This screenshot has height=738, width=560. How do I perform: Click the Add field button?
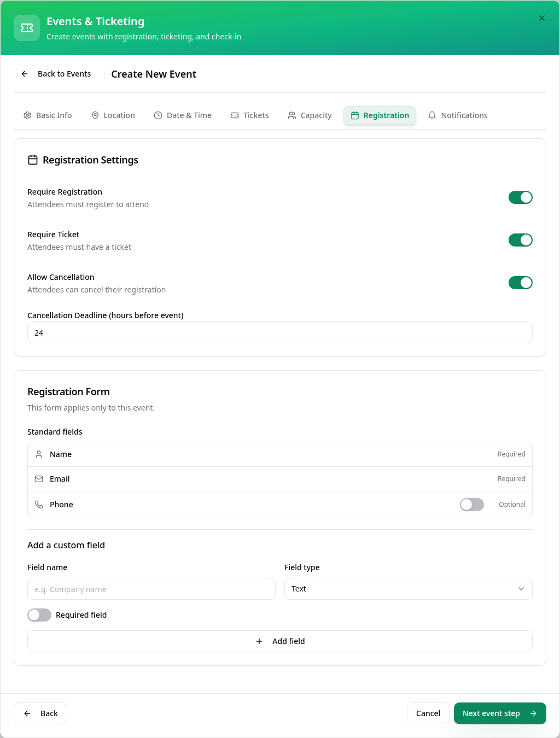pos(280,641)
